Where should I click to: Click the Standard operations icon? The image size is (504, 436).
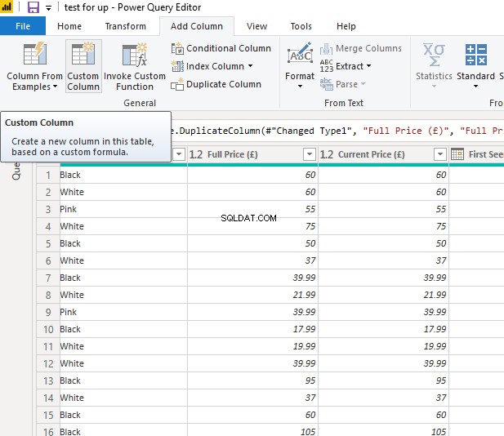click(476, 55)
